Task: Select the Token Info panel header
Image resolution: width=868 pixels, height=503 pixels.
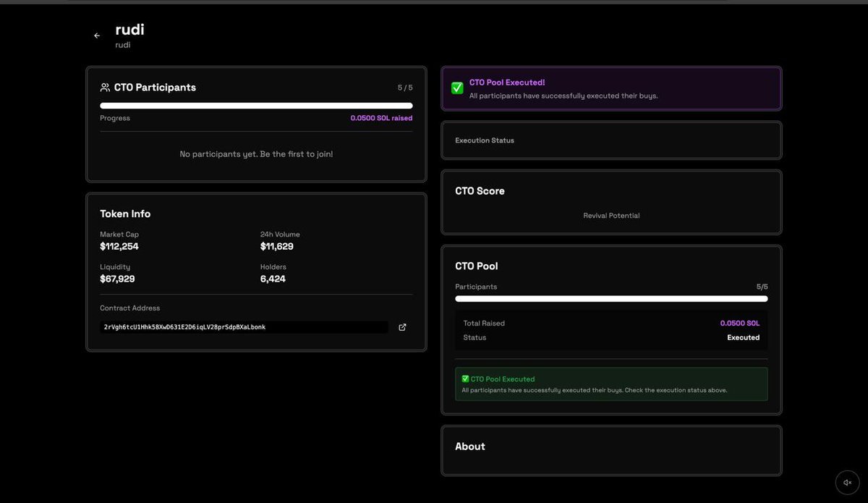Action: click(x=124, y=214)
